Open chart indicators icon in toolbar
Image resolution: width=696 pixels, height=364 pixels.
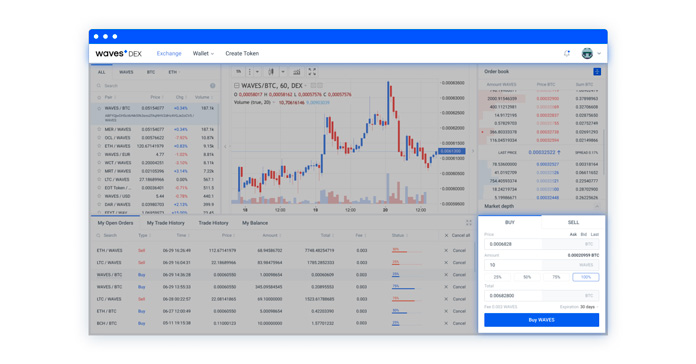pyautogui.click(x=297, y=71)
